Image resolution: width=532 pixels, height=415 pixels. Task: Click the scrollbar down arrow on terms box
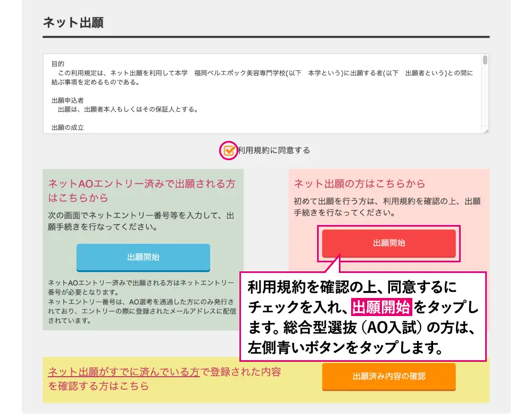click(485, 127)
